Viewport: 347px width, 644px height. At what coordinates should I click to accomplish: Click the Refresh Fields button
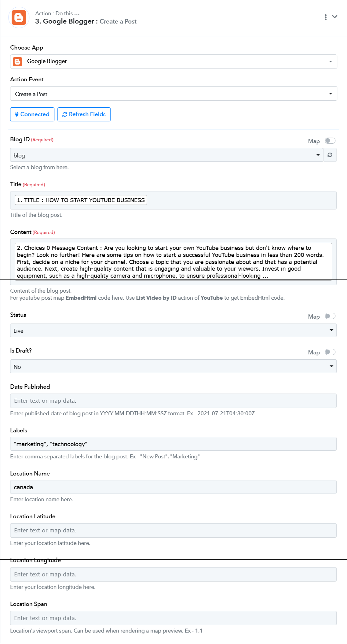point(84,114)
